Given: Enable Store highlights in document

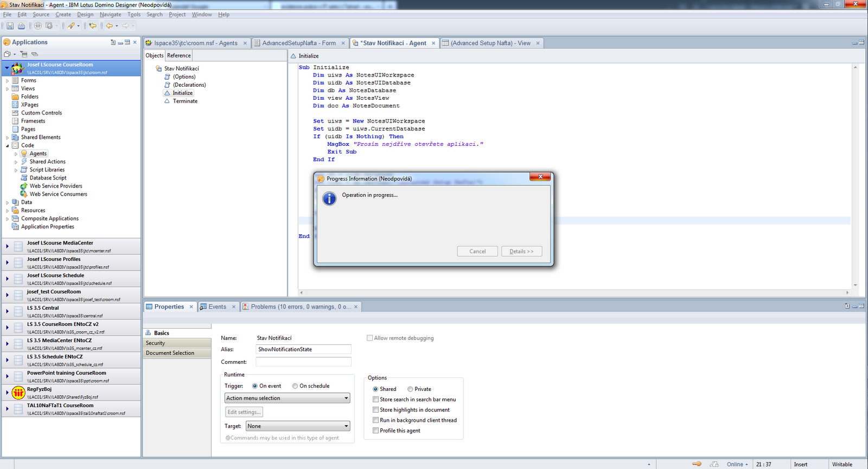Looking at the screenshot, I should 375,410.
